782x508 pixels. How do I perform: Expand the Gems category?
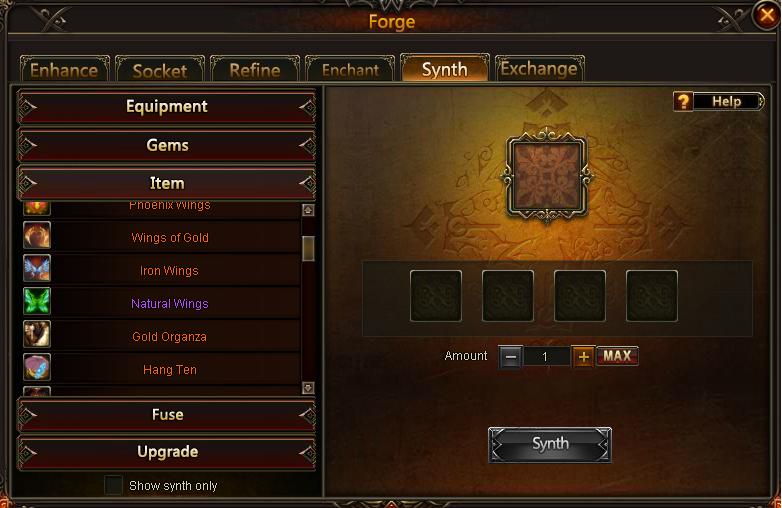click(x=167, y=145)
